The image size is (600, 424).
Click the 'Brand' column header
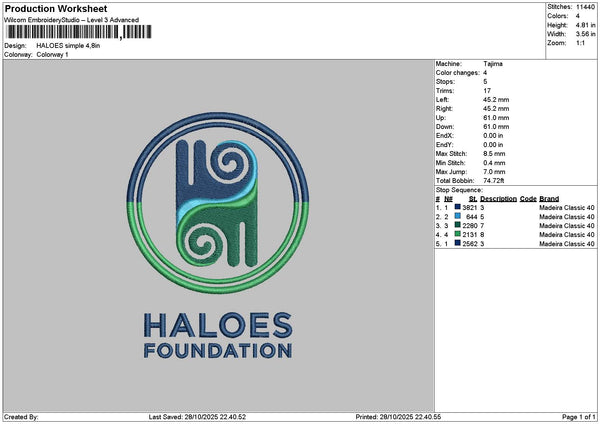549,199
